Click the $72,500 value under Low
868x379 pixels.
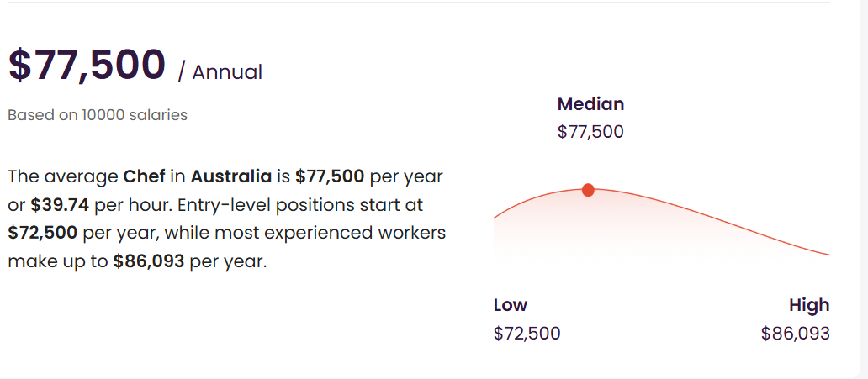(527, 334)
